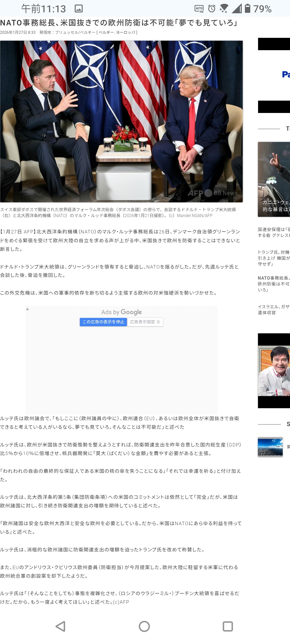
Task: Tap the battery icon showing 79%
Action: [x=248, y=9]
